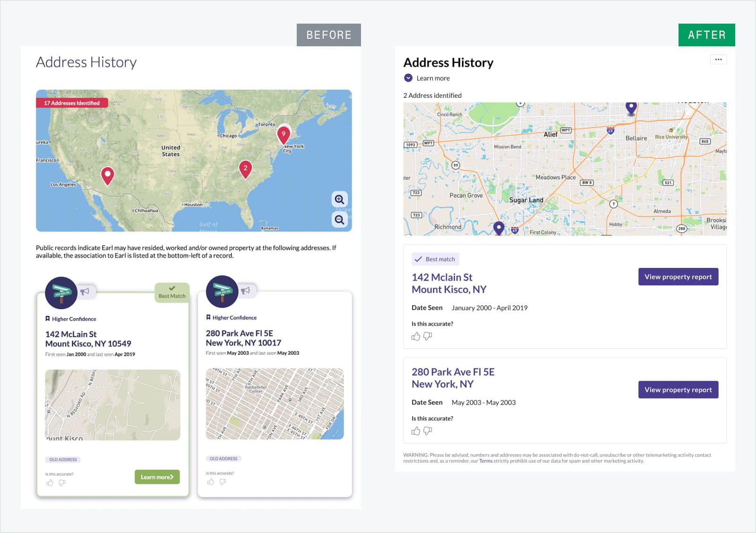Thumbs up 142 McLain St Before card
The image size is (756, 533).
tap(50, 482)
